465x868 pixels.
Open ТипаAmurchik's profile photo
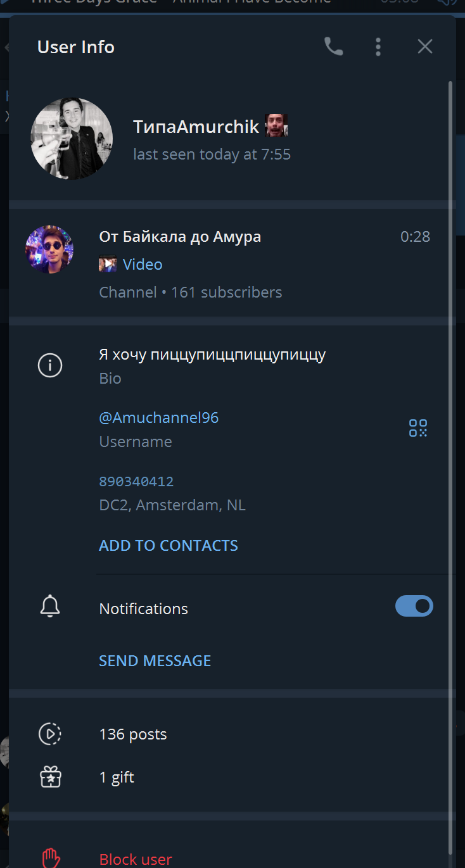pyautogui.click(x=72, y=139)
